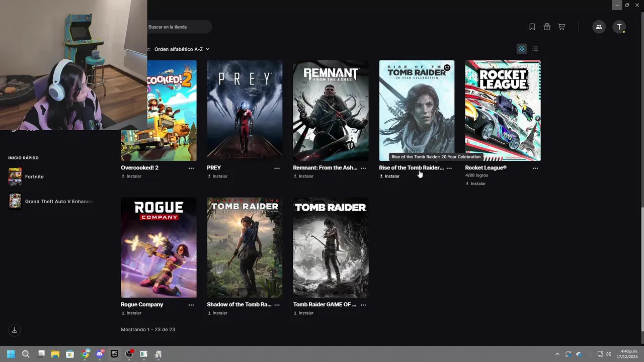Open Shadow of the Tomb Raider options menu

click(277, 305)
